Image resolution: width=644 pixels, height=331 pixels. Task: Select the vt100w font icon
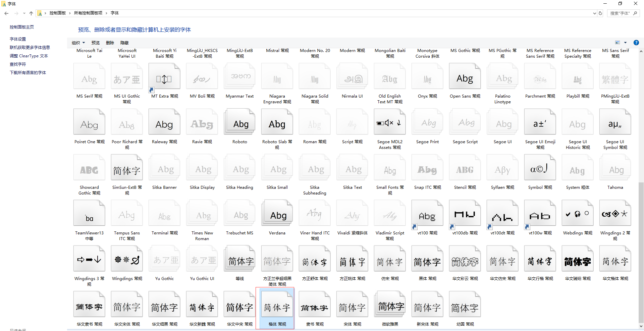coord(540,213)
